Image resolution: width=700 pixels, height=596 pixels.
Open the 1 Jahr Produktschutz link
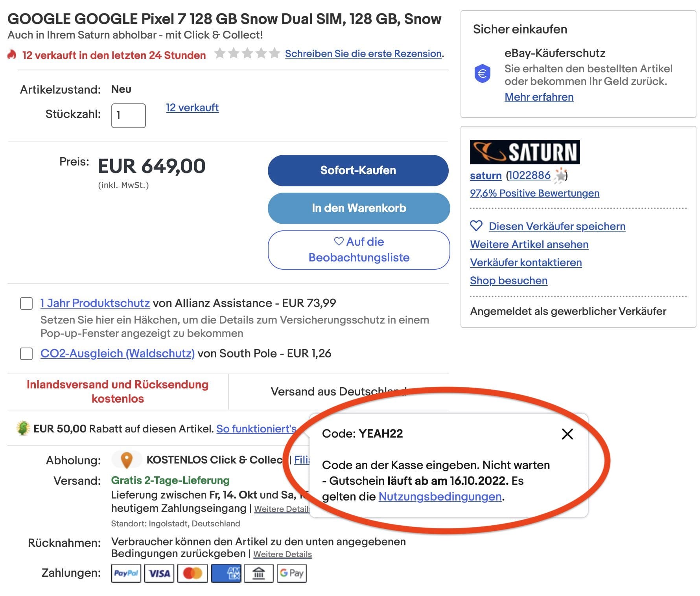95,303
